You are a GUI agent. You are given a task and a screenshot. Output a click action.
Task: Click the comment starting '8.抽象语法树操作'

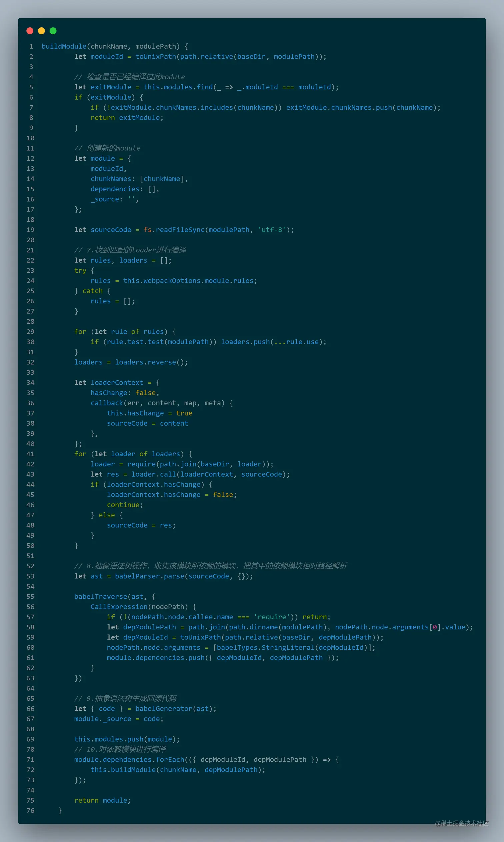pos(211,566)
